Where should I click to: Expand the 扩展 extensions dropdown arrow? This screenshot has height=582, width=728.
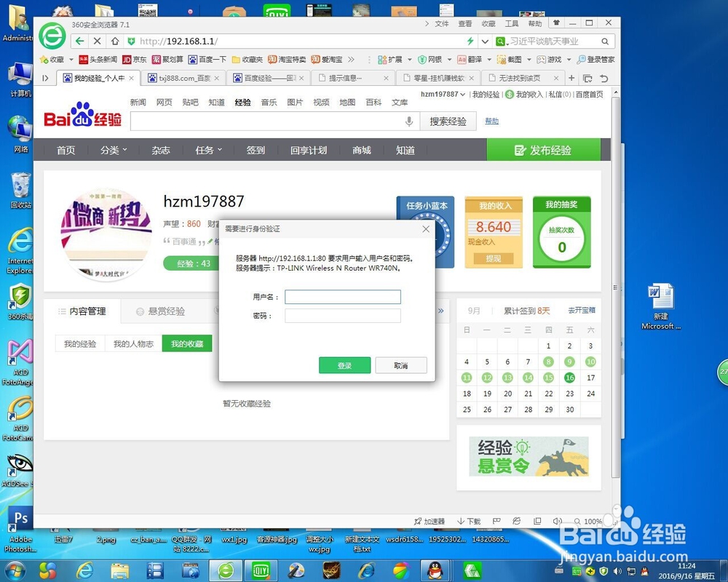click(408, 59)
